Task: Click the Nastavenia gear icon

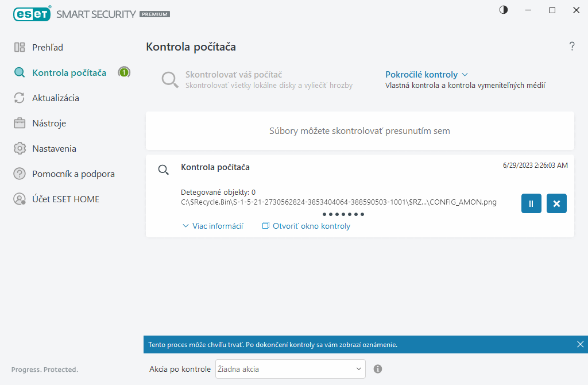Action: click(x=20, y=148)
